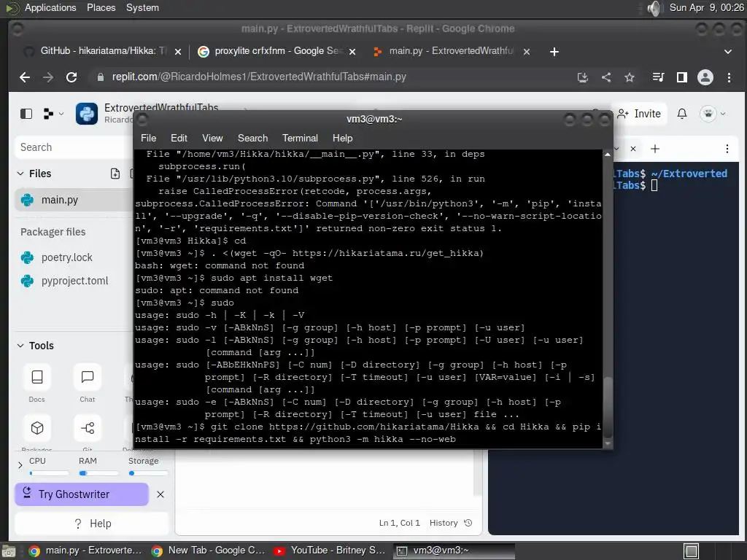Collapse the Files section
This screenshot has width=747, height=560.
(x=20, y=174)
